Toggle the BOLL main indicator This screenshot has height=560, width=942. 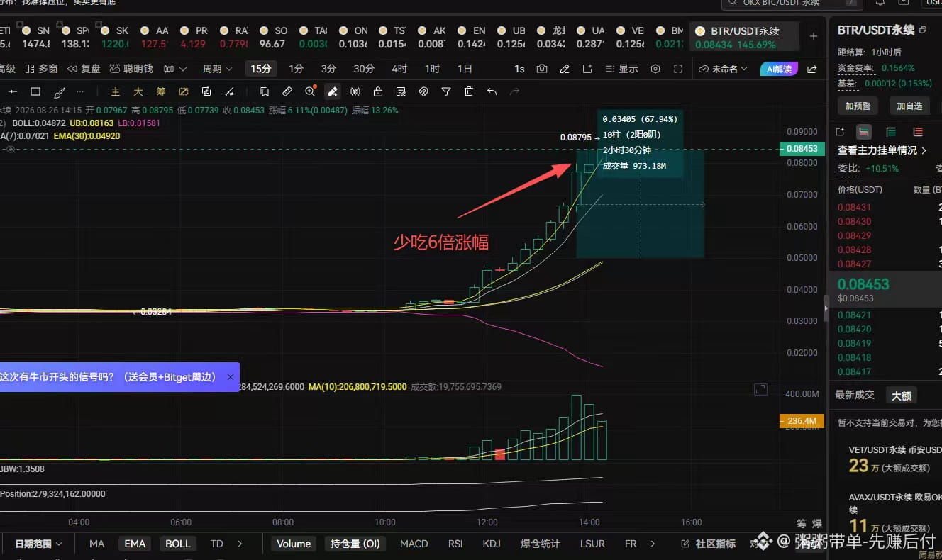click(x=178, y=544)
